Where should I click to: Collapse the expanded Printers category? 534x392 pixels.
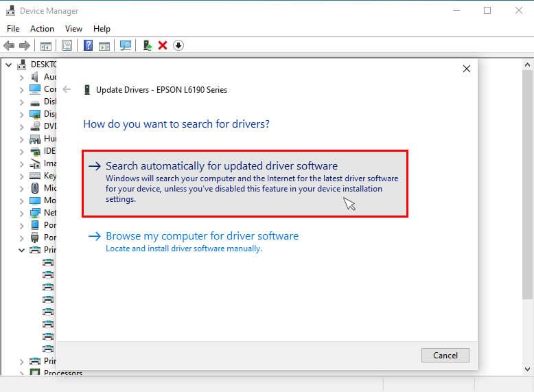(x=21, y=250)
